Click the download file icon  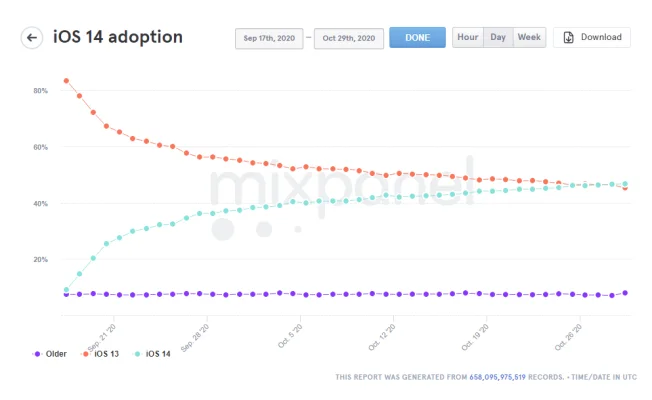pos(568,37)
